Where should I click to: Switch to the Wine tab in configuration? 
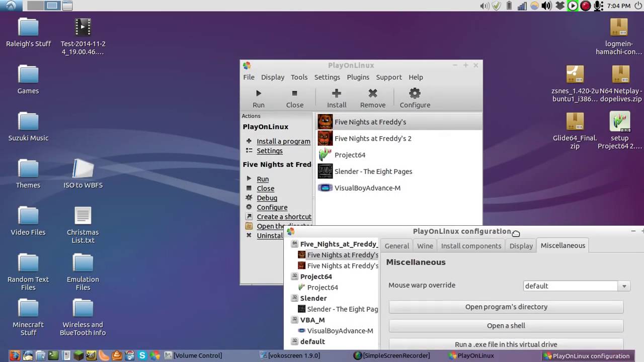[425, 246]
